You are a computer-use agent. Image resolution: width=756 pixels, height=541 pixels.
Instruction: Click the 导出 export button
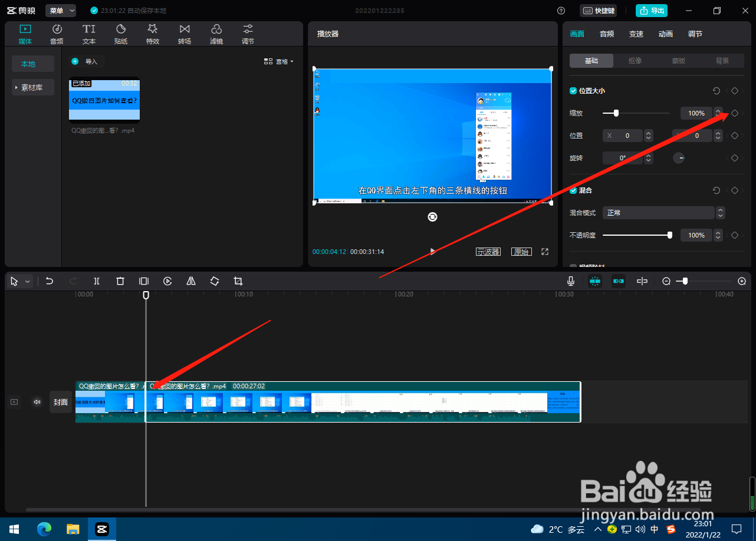(652, 11)
